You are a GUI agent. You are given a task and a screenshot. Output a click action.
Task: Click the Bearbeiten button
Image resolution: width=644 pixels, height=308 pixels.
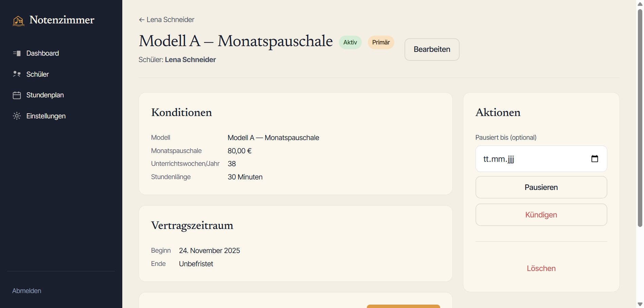(x=432, y=50)
